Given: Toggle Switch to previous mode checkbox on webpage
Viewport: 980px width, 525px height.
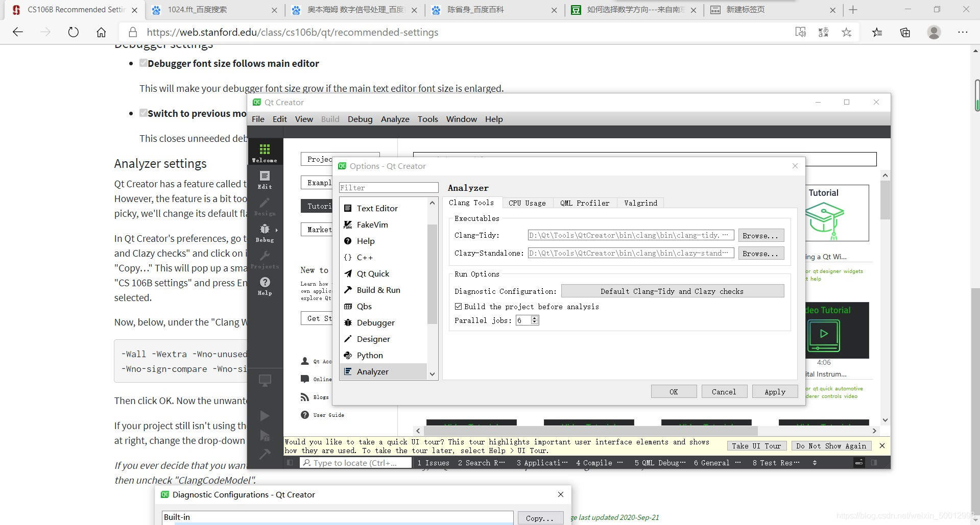Looking at the screenshot, I should (x=144, y=113).
